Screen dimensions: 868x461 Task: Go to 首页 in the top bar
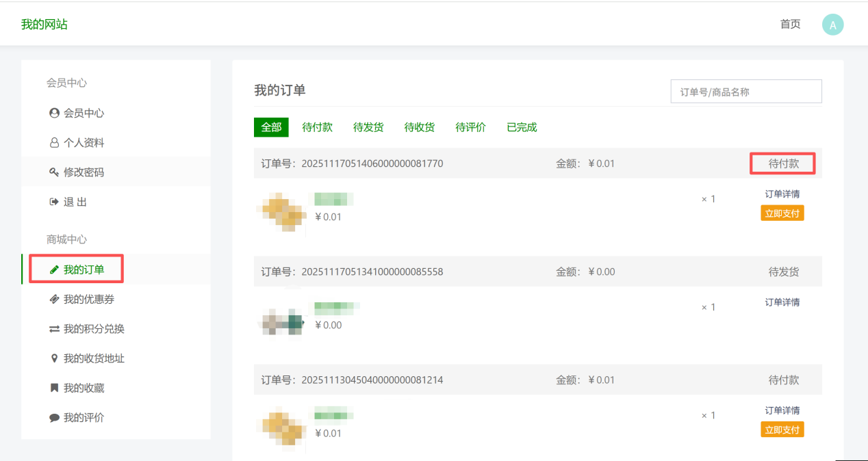click(x=791, y=24)
